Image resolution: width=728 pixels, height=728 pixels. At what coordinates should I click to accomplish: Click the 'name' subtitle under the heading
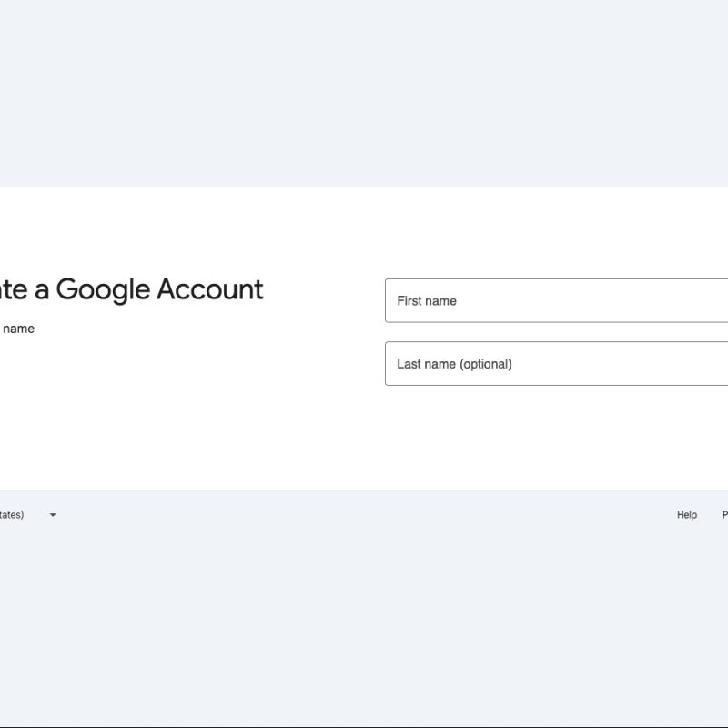[x=18, y=329]
